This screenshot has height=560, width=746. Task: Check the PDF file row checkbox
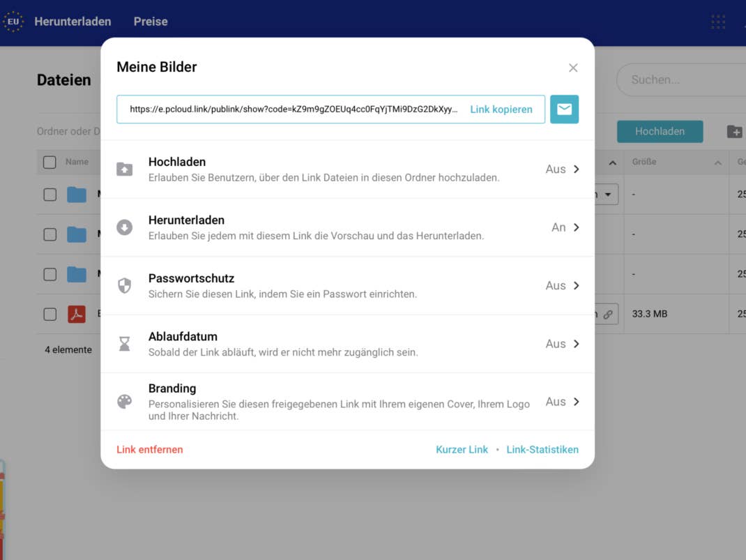pyautogui.click(x=50, y=314)
